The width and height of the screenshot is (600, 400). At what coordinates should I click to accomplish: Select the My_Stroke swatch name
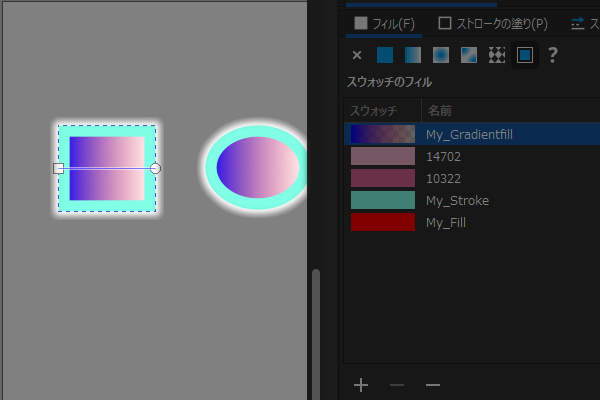pyautogui.click(x=458, y=201)
